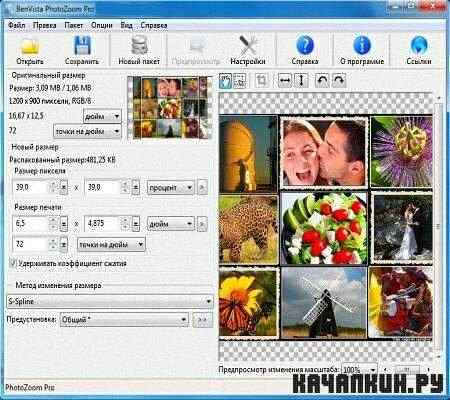The width and height of the screenshot is (450, 400).
Task: Open the Ссылки globe icon
Action: pyautogui.click(x=419, y=45)
